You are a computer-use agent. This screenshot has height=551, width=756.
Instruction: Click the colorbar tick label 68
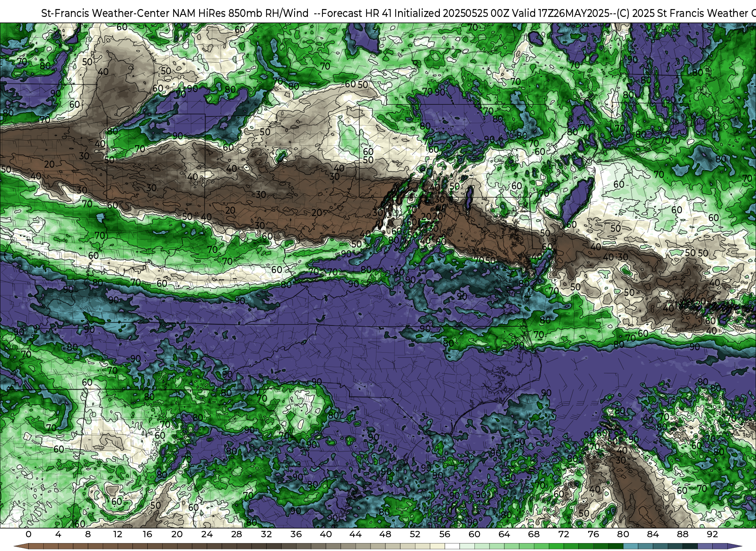534,534
